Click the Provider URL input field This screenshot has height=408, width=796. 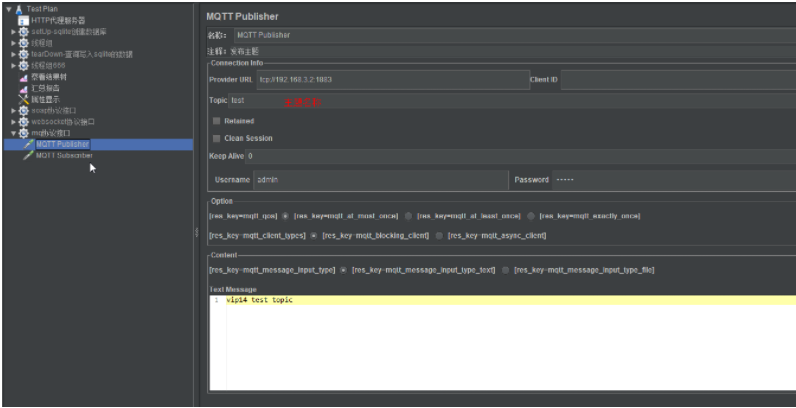point(393,80)
